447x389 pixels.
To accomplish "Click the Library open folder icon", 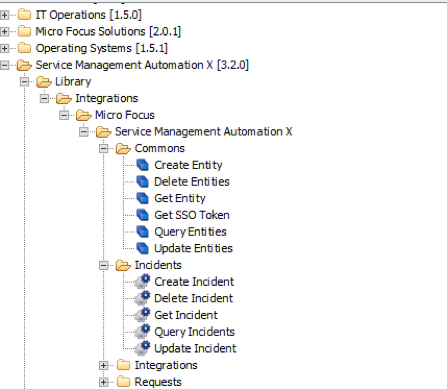I will point(44,82).
